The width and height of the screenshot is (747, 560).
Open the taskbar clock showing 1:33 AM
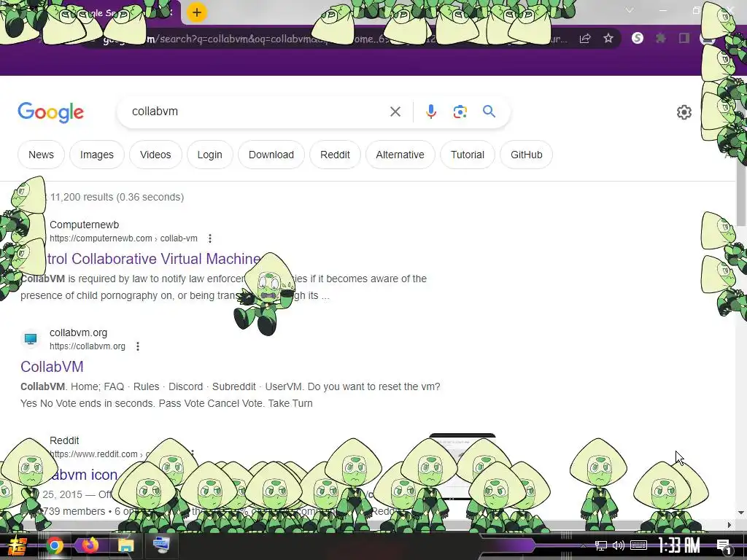pyautogui.click(x=679, y=545)
